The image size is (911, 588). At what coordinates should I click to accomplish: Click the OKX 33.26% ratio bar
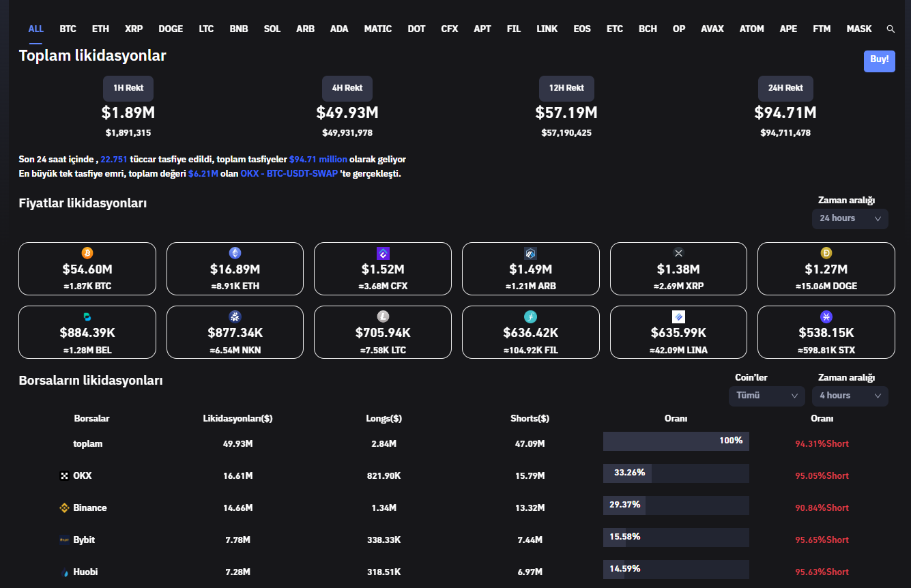point(676,473)
